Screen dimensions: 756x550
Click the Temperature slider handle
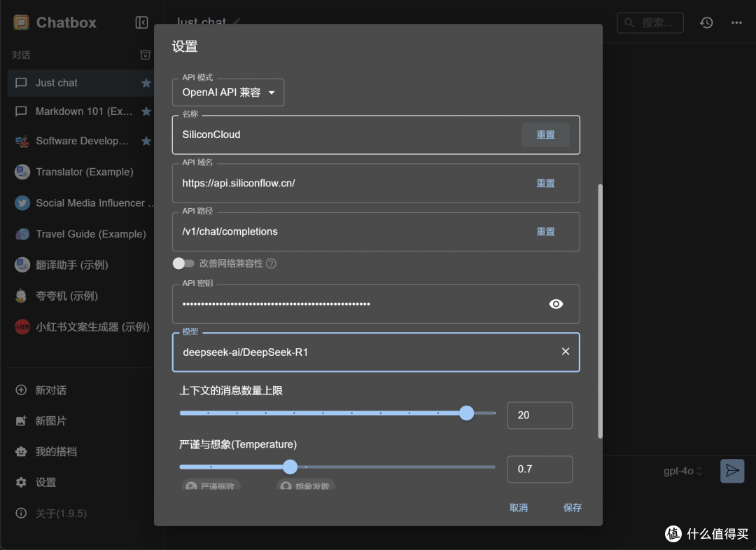(290, 467)
